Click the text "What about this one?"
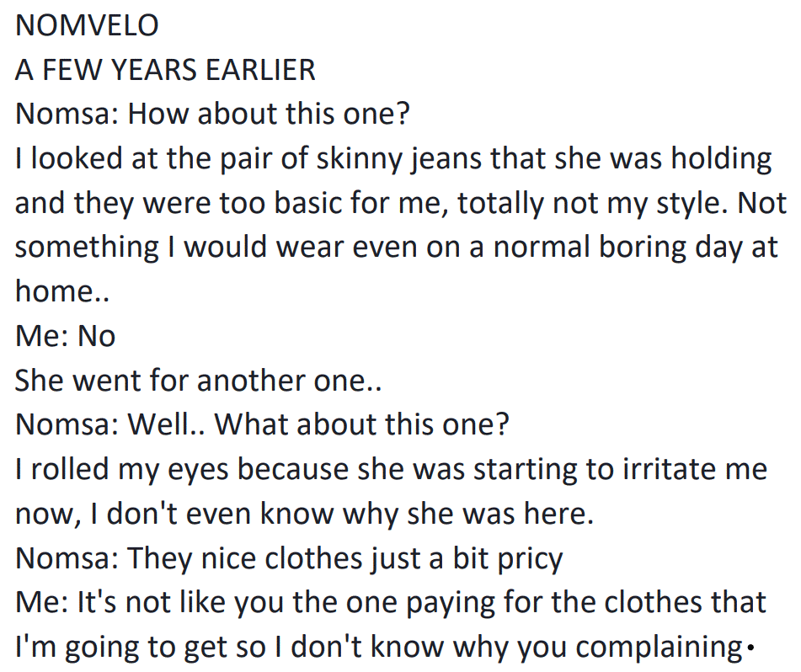Viewport: 801px width, 672px height. 363,425
